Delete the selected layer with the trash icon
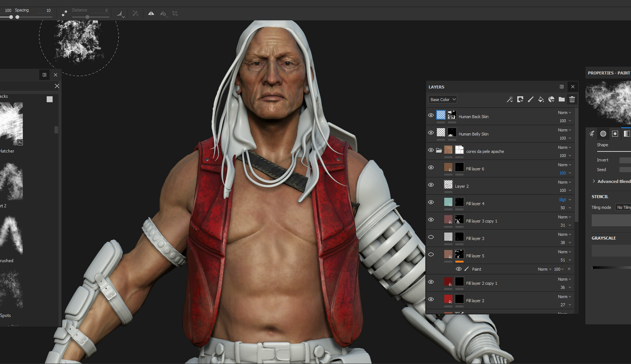Viewport: 631px width, 364px height. tap(572, 99)
